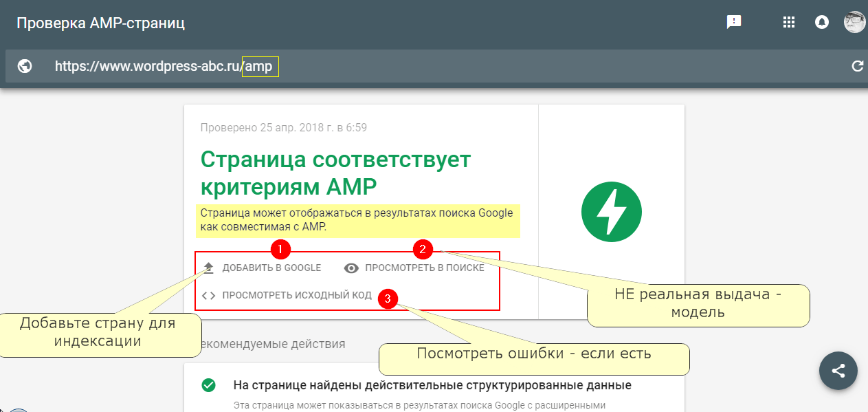Screen dimensions: 868x412
Task: Click the upload icon beside ДОБАВИТЬ В GOOGLE
Action: [x=209, y=268]
